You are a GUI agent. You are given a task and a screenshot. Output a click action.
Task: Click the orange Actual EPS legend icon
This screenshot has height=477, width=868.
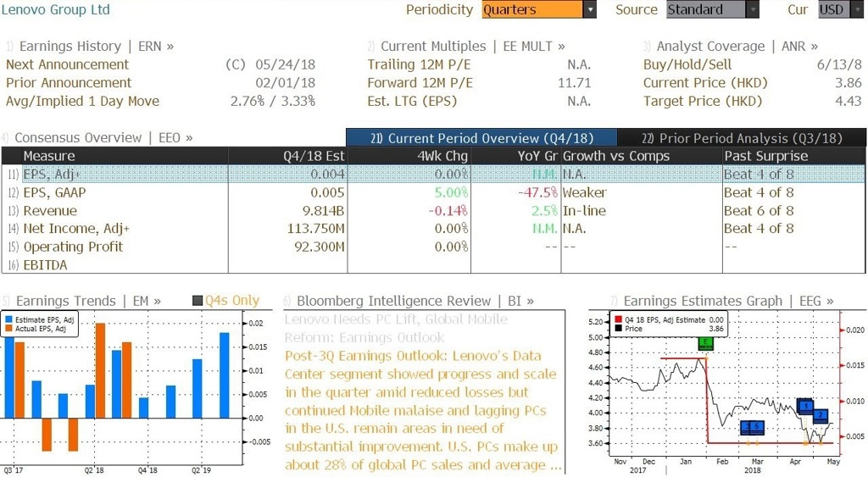point(8,329)
